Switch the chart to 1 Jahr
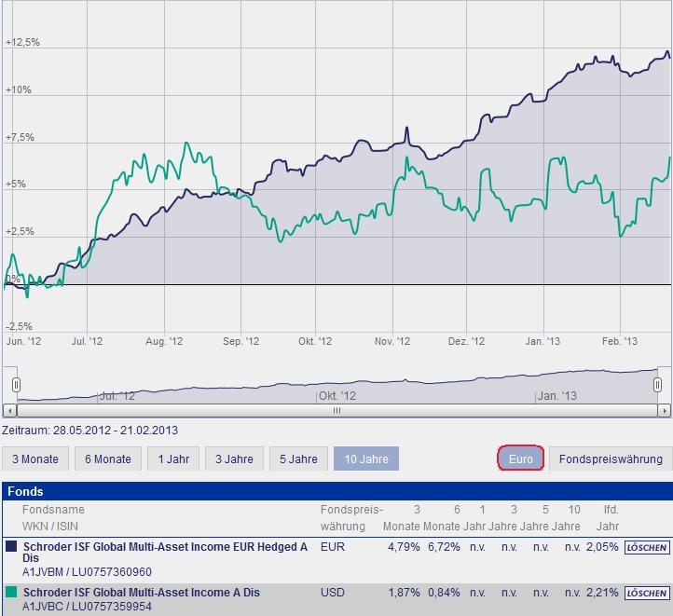The width and height of the screenshot is (673, 616). click(x=173, y=459)
